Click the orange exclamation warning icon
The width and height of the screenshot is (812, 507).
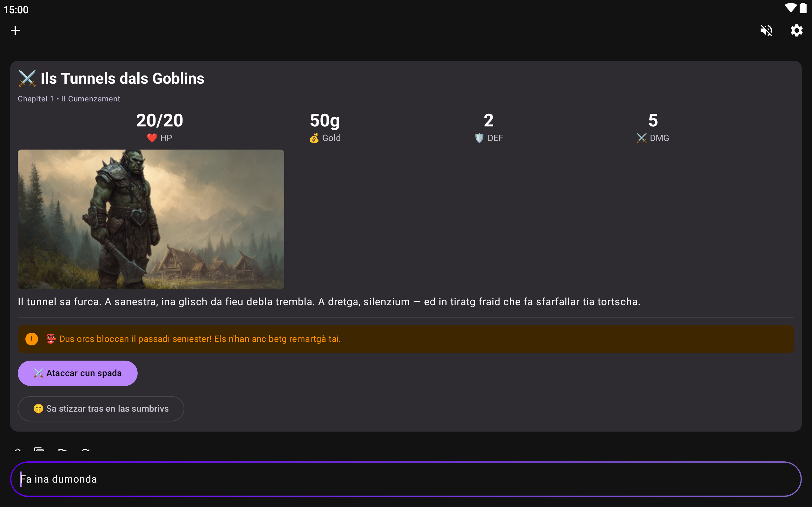point(31,339)
